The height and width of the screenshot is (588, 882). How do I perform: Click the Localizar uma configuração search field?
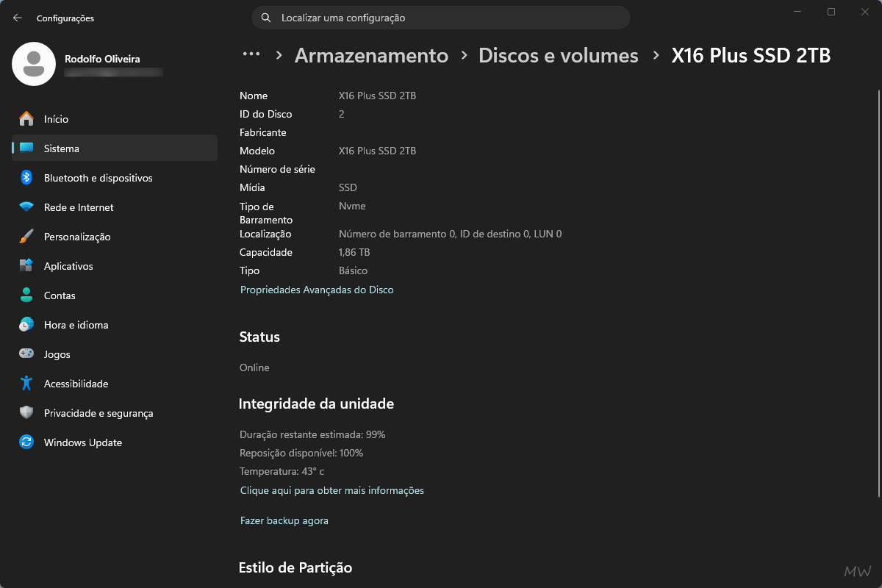(441, 18)
